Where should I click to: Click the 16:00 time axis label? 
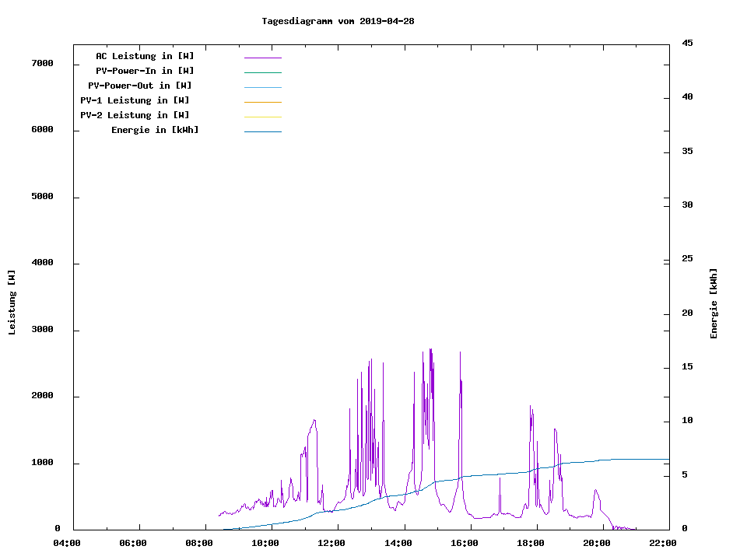[x=465, y=543]
